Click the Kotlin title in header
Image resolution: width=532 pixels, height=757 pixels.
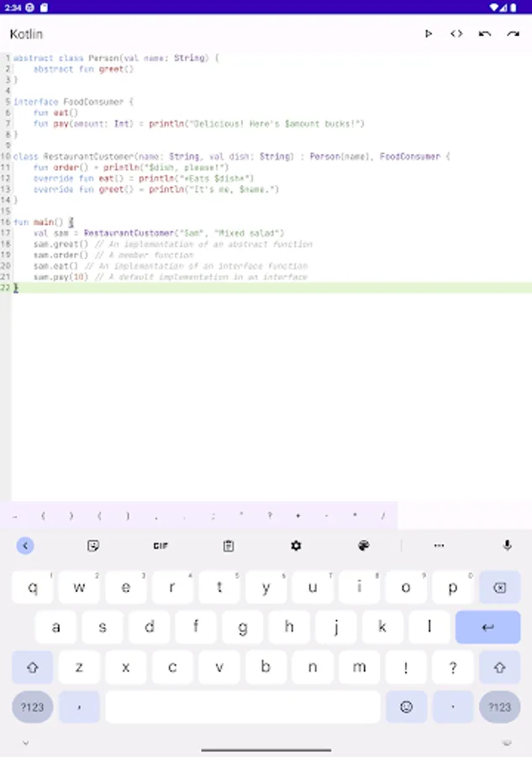[26, 34]
